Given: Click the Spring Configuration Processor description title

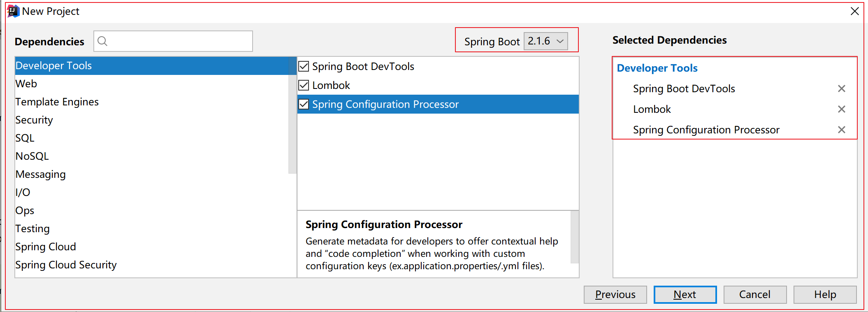Looking at the screenshot, I should click(x=384, y=225).
